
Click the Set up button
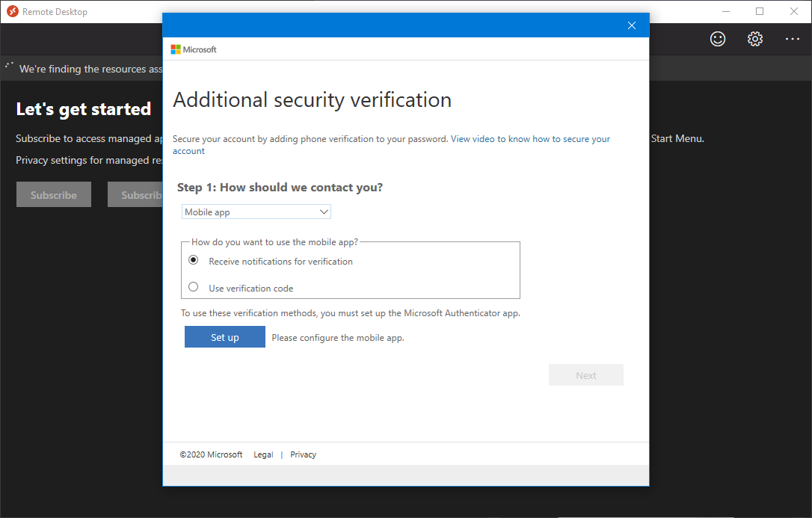point(225,337)
